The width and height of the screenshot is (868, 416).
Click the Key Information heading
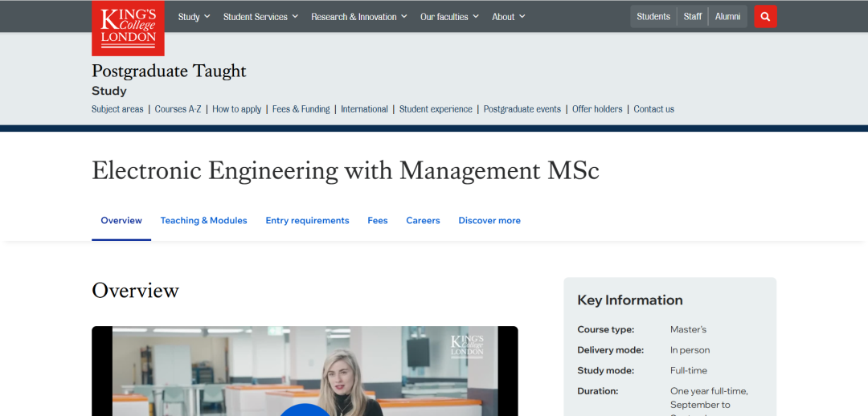pos(630,300)
